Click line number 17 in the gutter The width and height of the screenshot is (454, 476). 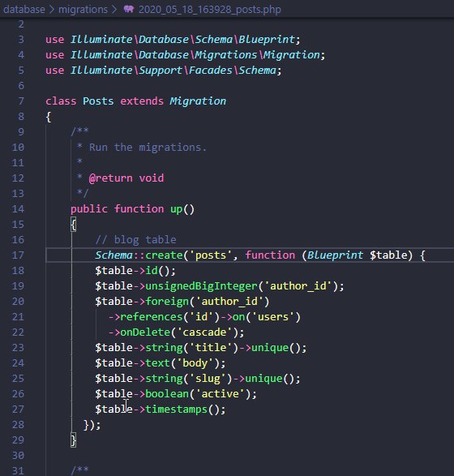click(x=18, y=255)
